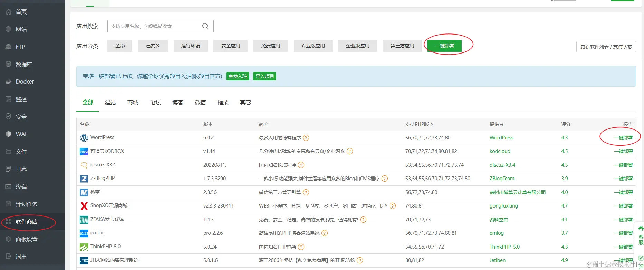Screen dimensions: 644x270
Task: Click the help icon beside ShopXO description
Action: click(x=393, y=206)
